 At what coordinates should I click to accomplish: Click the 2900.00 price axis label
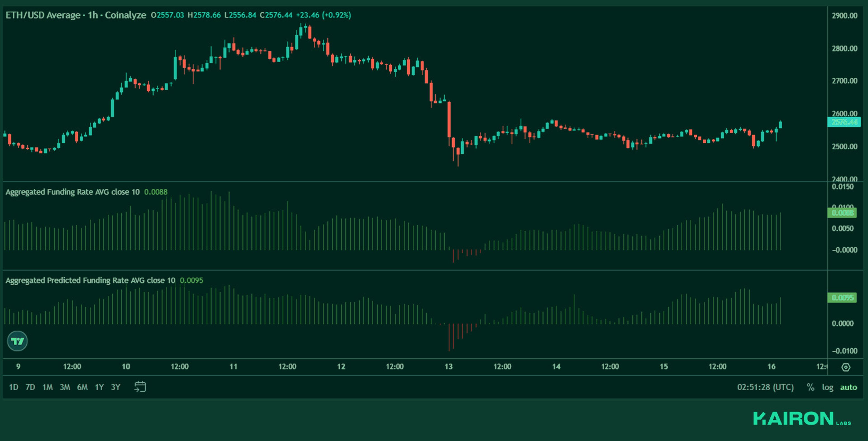(844, 16)
